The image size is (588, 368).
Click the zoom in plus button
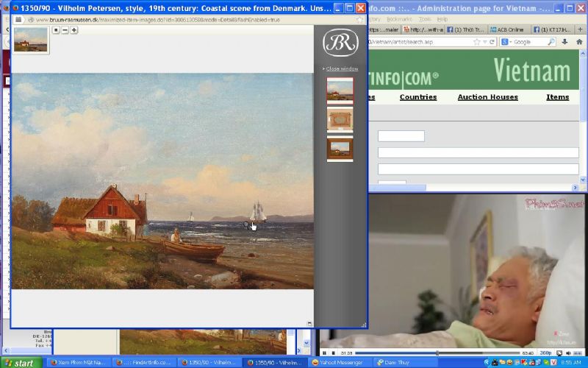tap(74, 30)
